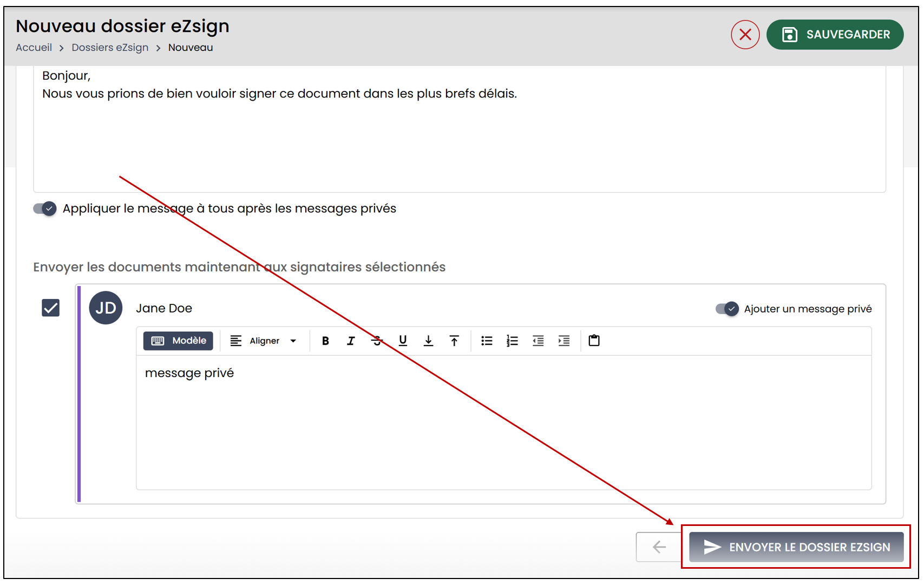Decrease indent in message editor
924x585 pixels.
pos(538,341)
